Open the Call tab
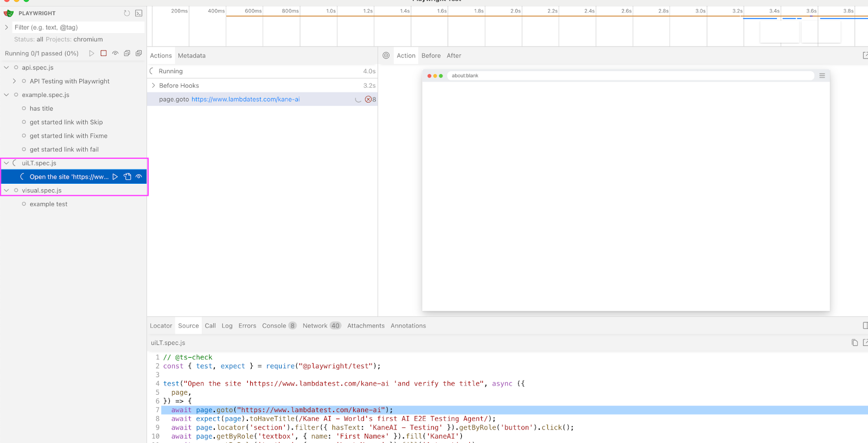The image size is (868, 443). pos(210,325)
